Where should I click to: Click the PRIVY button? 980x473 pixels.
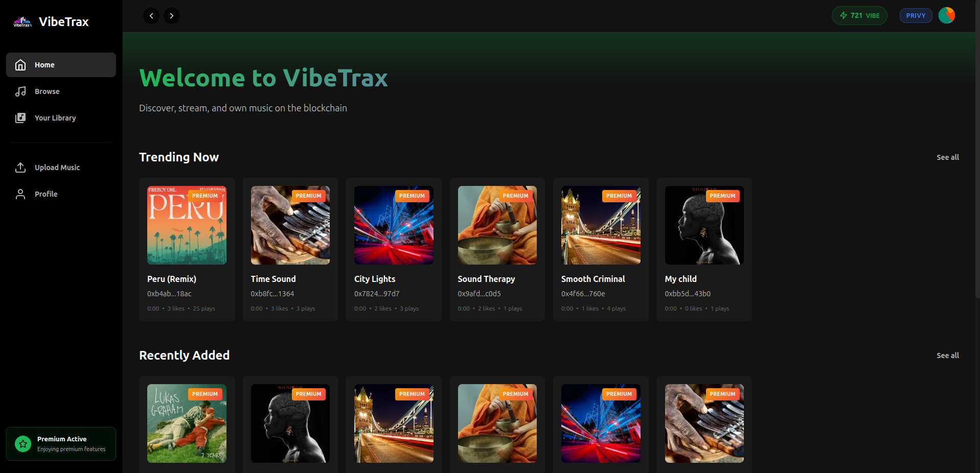click(x=916, y=15)
